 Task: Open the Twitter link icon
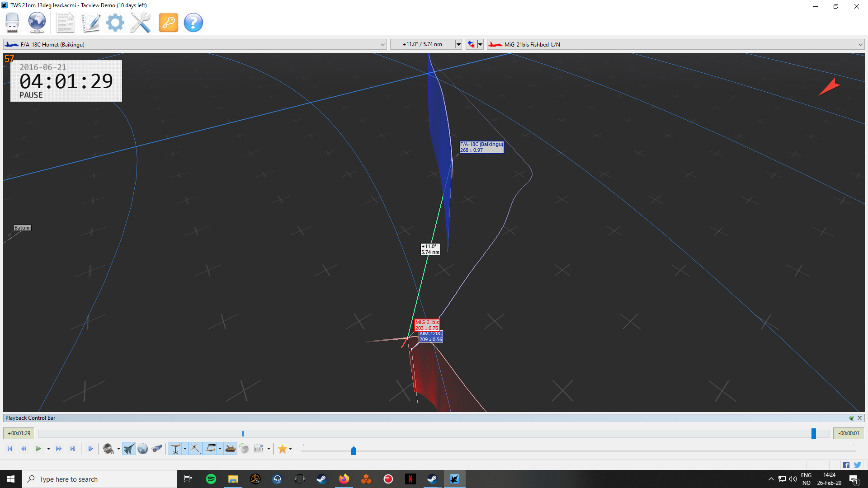[858, 465]
